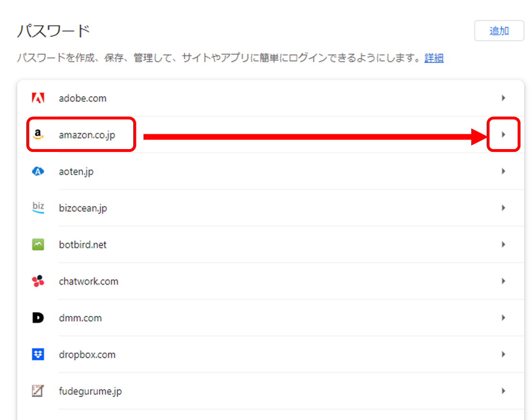Click the bizocean.jp biz icon
Viewport: 531px width, 420px height.
tap(38, 207)
